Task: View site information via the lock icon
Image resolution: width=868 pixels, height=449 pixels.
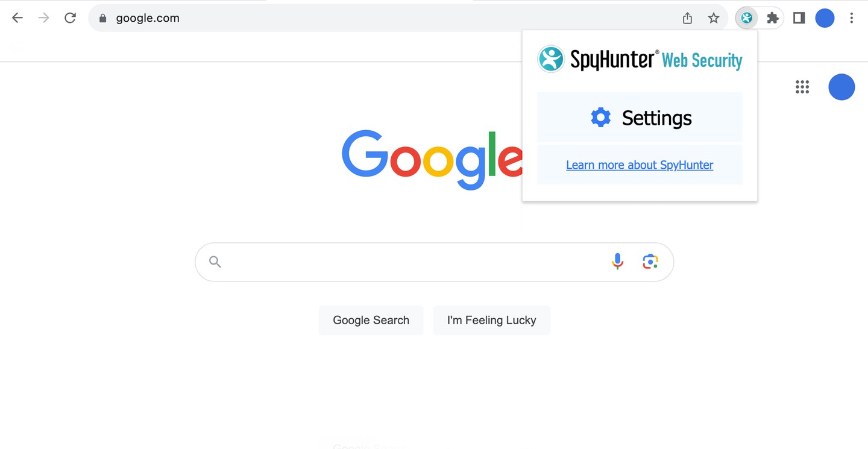Action: (x=102, y=18)
